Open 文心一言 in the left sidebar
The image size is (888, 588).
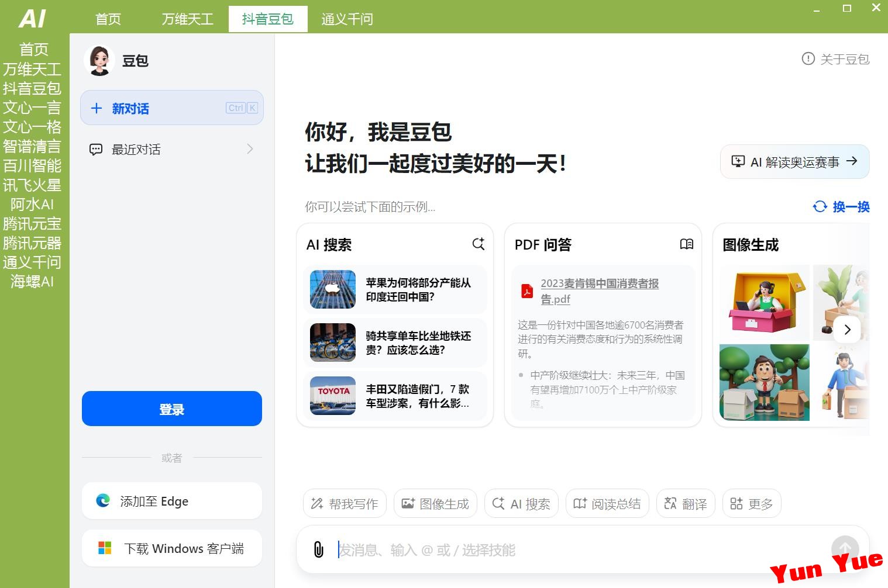coord(32,108)
